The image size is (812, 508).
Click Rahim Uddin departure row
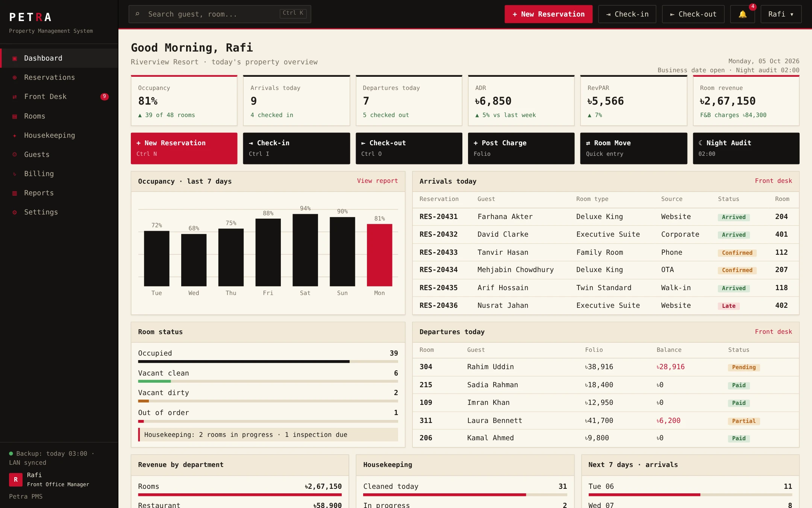tap(606, 367)
